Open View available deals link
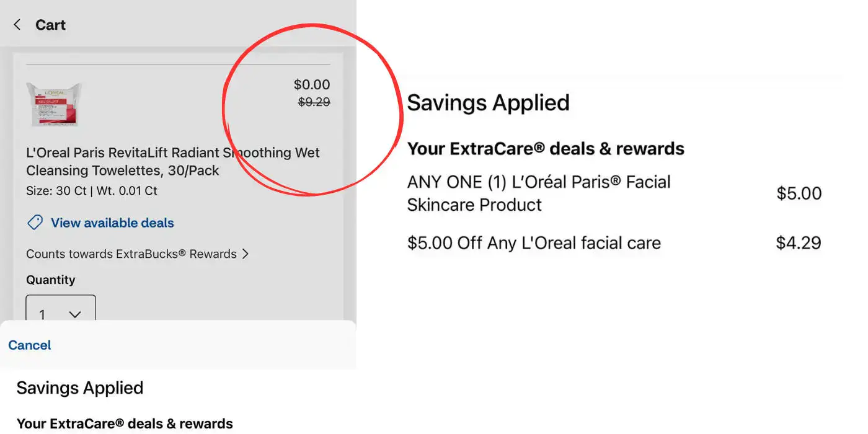The height and width of the screenshot is (434, 868). [x=112, y=223]
